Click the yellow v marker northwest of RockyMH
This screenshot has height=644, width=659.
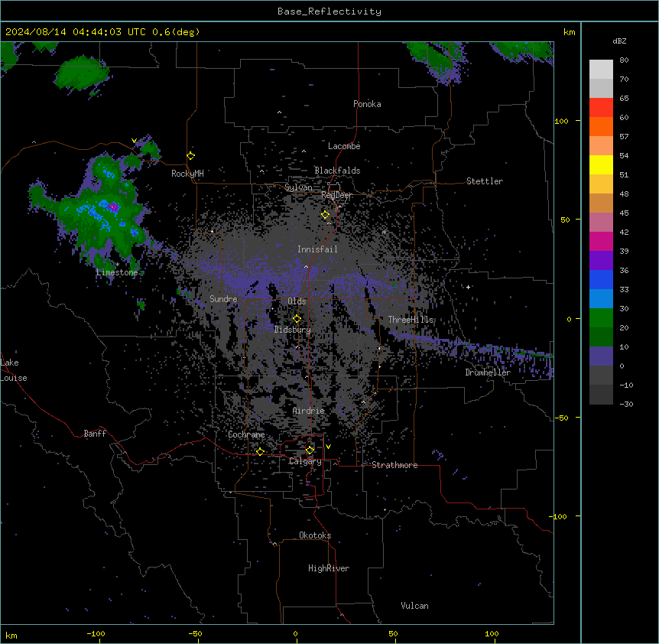pyautogui.click(x=134, y=141)
